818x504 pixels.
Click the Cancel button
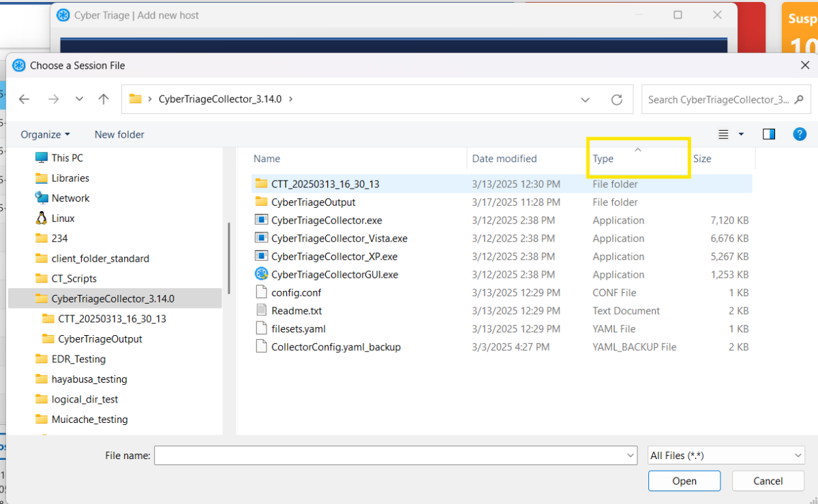coord(768,481)
